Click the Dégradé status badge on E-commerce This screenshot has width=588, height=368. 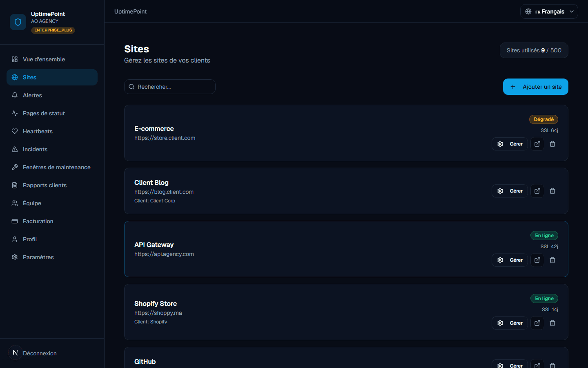544,119
